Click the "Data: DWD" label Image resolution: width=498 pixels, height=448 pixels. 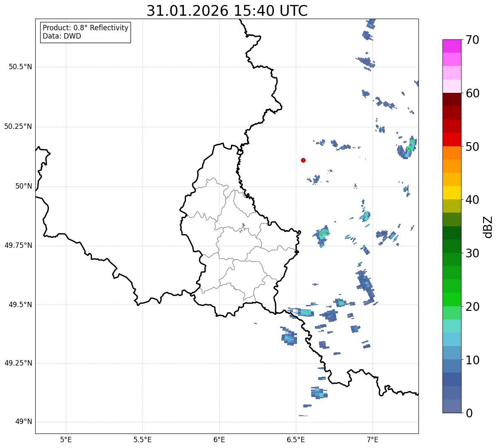coord(62,36)
